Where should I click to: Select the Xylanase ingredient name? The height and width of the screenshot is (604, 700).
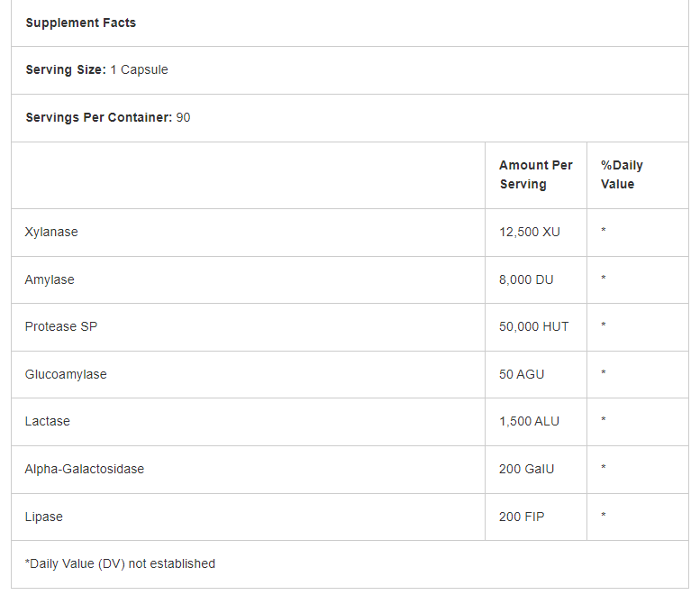[x=51, y=232]
